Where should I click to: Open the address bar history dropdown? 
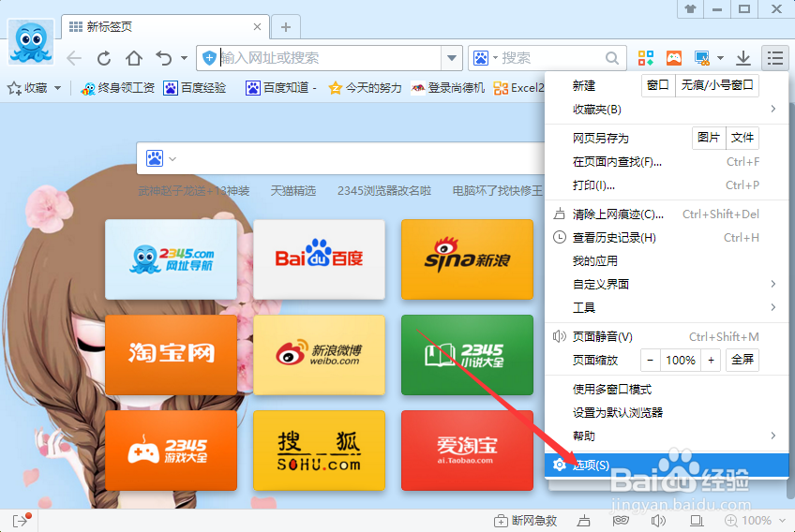pyautogui.click(x=451, y=58)
